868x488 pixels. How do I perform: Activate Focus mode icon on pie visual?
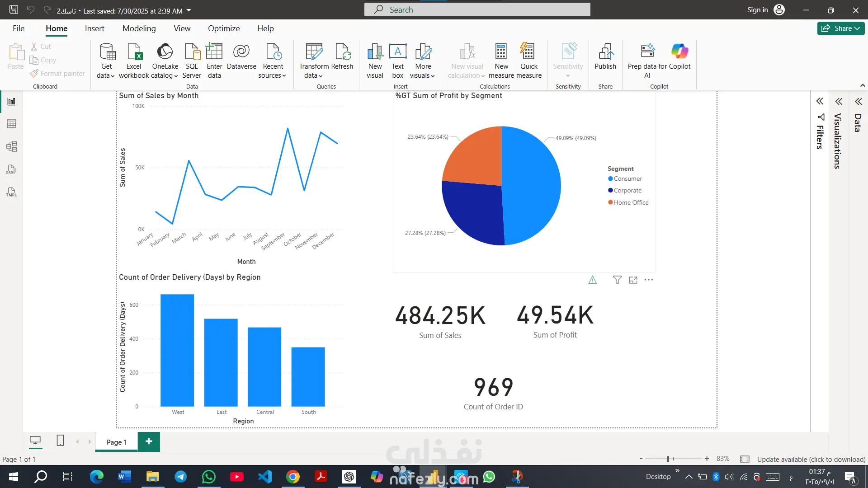[x=633, y=280]
